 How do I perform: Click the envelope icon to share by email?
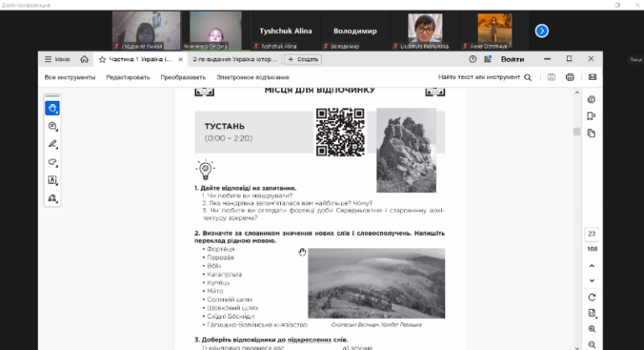(x=592, y=77)
